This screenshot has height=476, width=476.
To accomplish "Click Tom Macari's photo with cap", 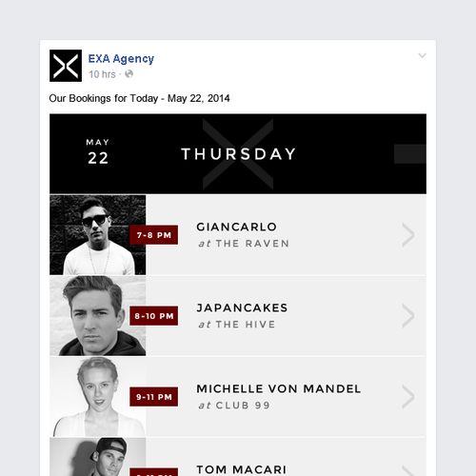I will pyautogui.click(x=98, y=457).
